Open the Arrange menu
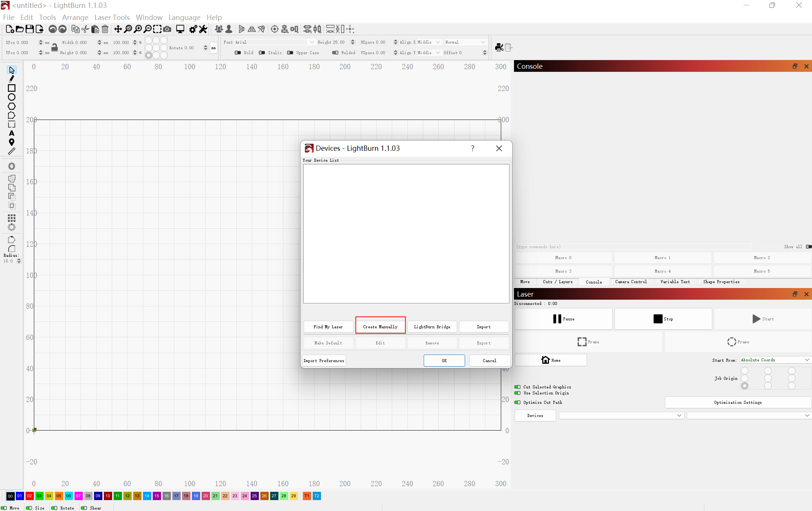Screen dimensions: 812x511 (75, 17)
